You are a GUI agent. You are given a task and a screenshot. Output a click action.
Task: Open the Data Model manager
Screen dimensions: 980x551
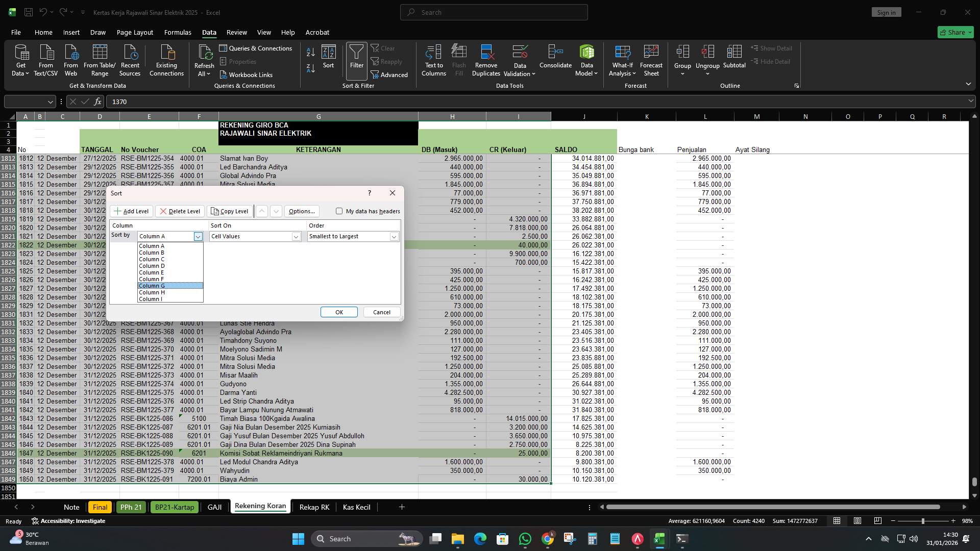coord(587,59)
